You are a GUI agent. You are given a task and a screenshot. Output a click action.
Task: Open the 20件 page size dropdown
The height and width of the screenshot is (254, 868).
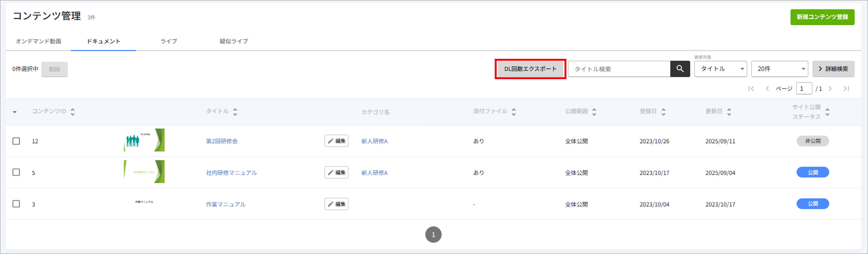[x=779, y=69]
